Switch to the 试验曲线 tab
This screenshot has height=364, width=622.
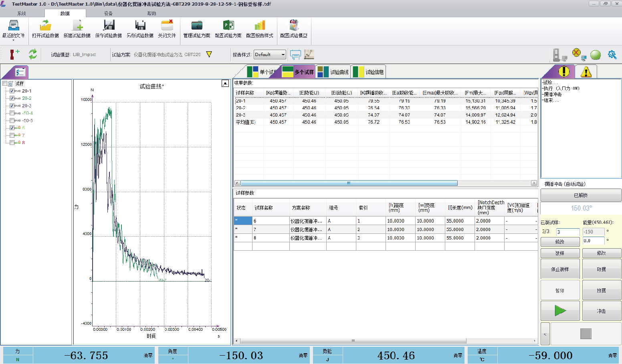pyautogui.click(x=333, y=72)
